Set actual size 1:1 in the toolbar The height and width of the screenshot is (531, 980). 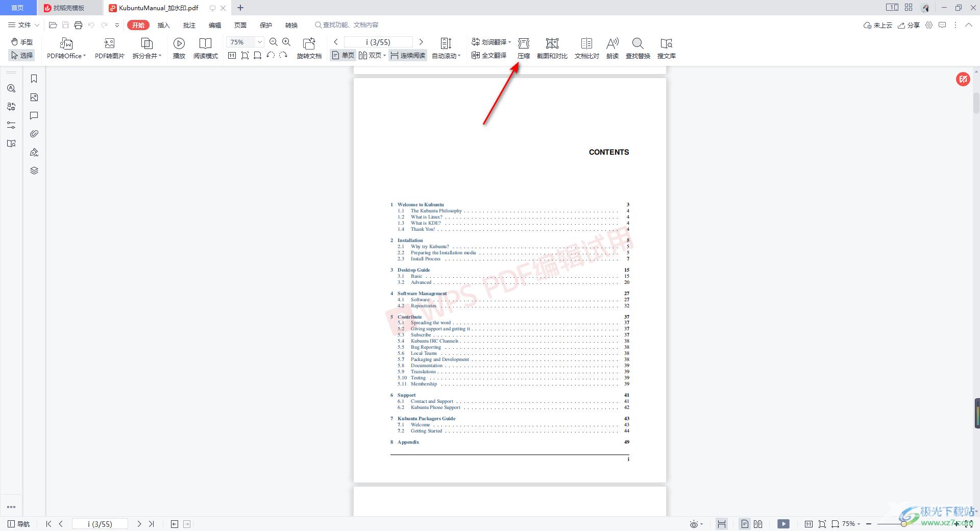click(232, 55)
